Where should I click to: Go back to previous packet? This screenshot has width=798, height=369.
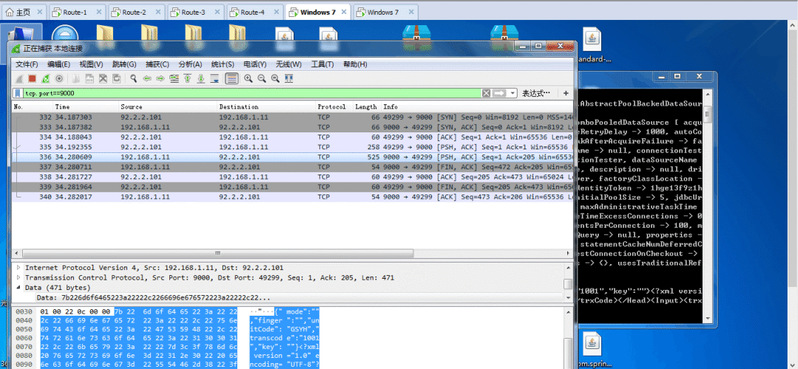[147, 79]
